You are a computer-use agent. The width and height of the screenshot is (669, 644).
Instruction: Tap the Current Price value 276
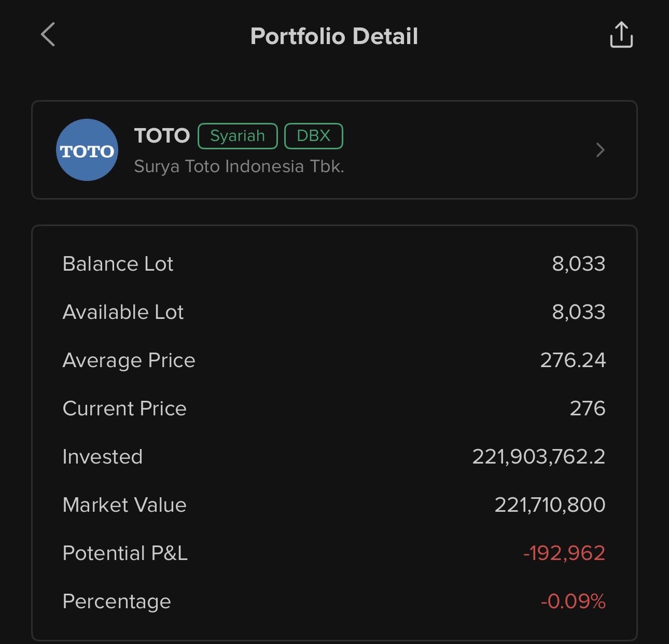coord(587,409)
